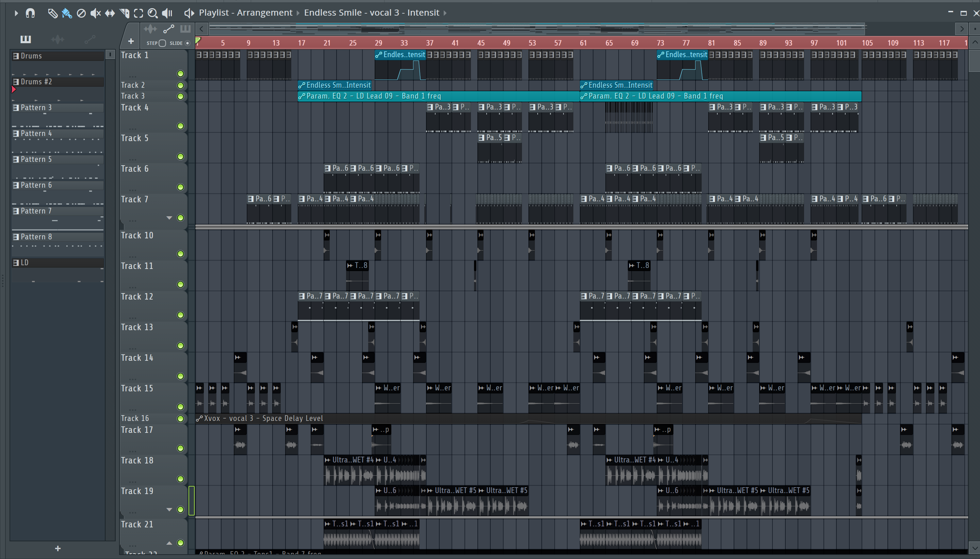Mute Track 1 with its green light
Viewport: 980px width, 559px height.
tap(180, 74)
